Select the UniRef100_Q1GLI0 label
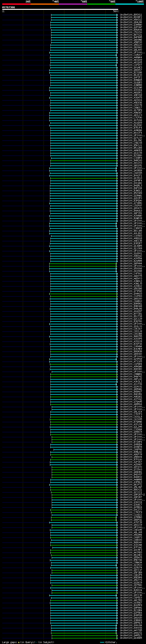The image size is (146, 644). (131, 326)
